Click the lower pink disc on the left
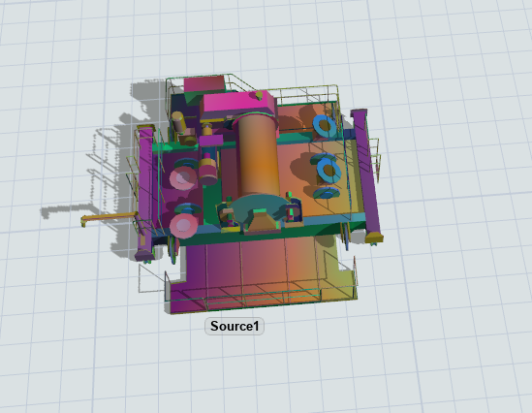Viewport: 532px width, 413px height. click(x=183, y=225)
